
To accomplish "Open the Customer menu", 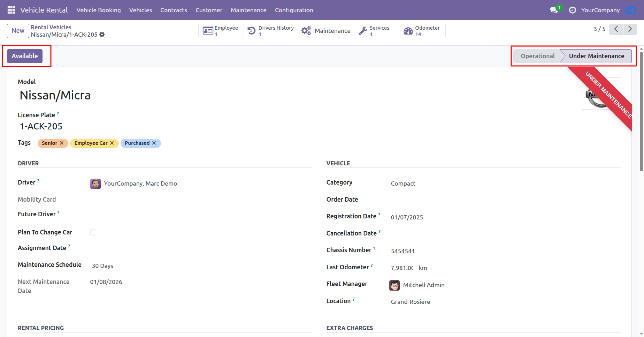I will click(x=209, y=10).
